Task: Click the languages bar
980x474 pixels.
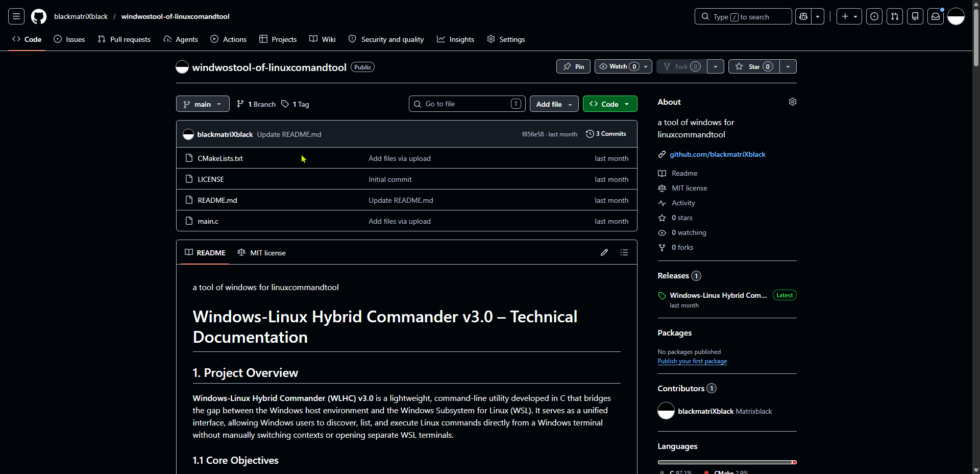Action: [727, 462]
